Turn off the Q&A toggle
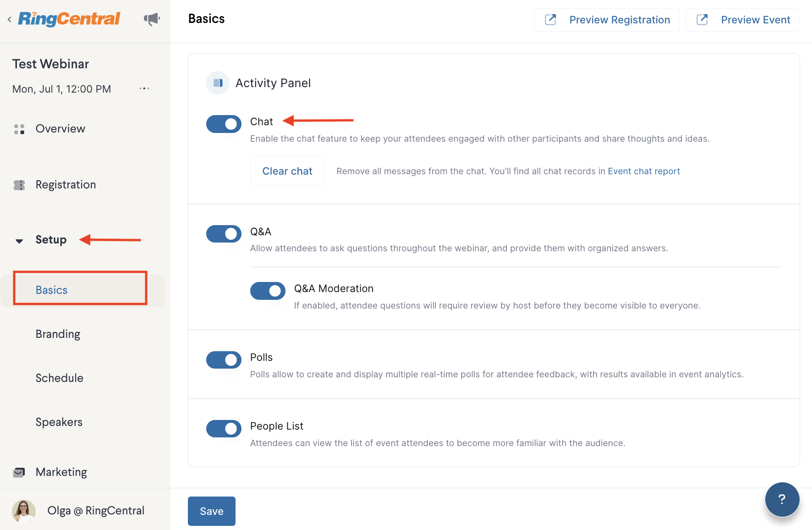This screenshot has height=530, width=812. coord(224,234)
